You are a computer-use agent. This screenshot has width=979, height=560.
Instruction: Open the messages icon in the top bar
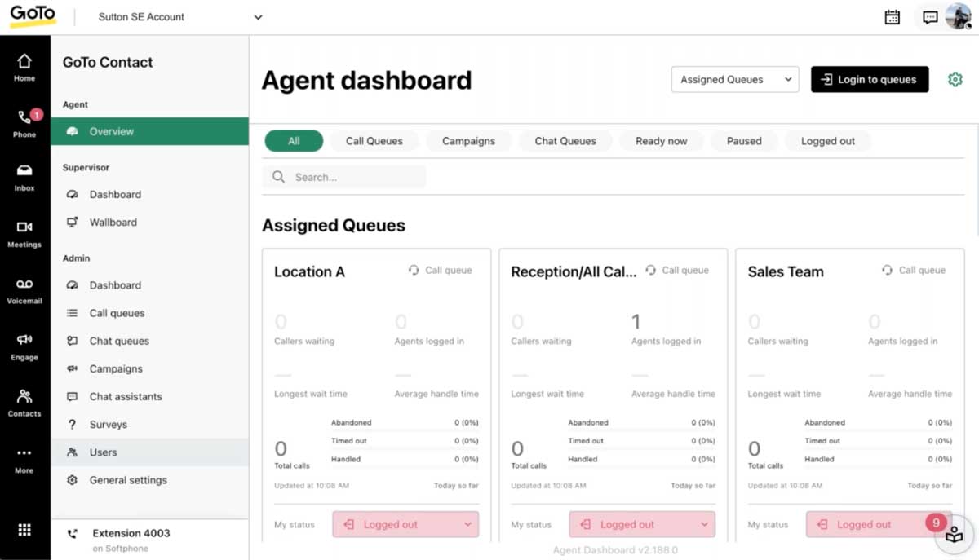[x=929, y=16]
